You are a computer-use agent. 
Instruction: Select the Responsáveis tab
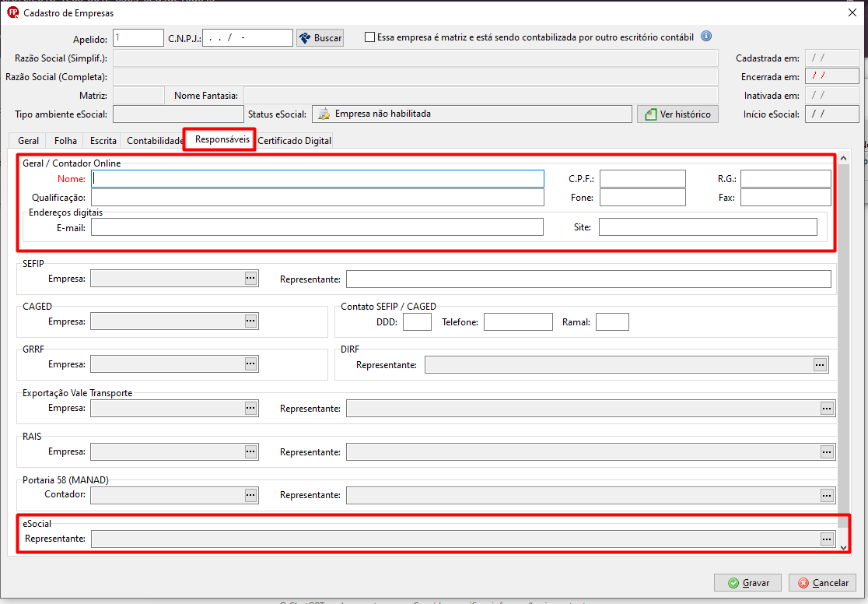pos(222,139)
